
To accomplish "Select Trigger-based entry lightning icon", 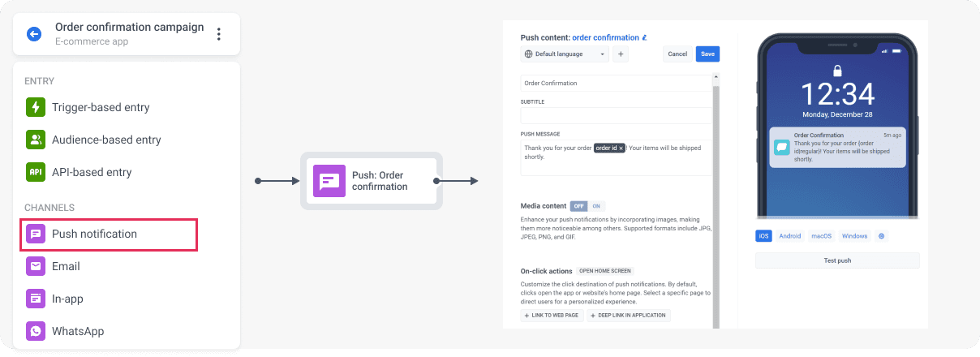I will [35, 107].
